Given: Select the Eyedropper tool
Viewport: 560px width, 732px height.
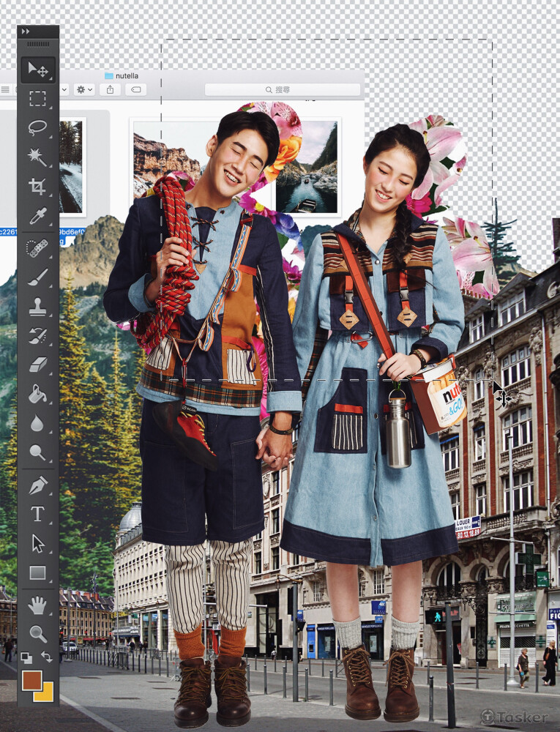Looking at the screenshot, I should (x=37, y=216).
